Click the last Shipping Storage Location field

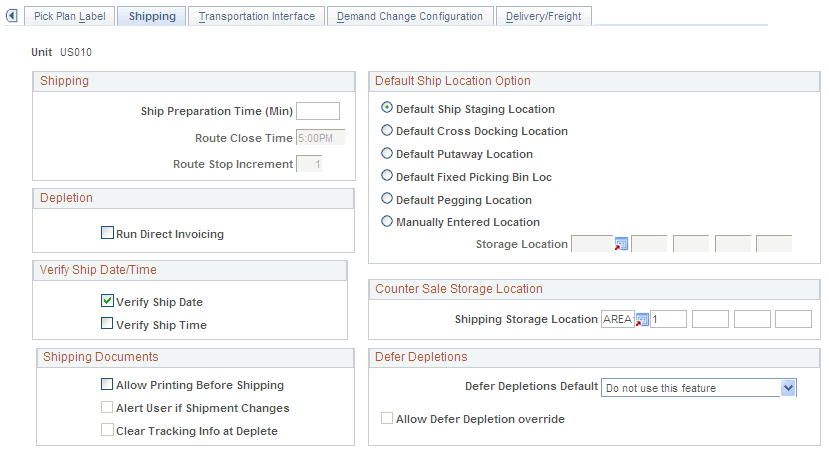794,319
